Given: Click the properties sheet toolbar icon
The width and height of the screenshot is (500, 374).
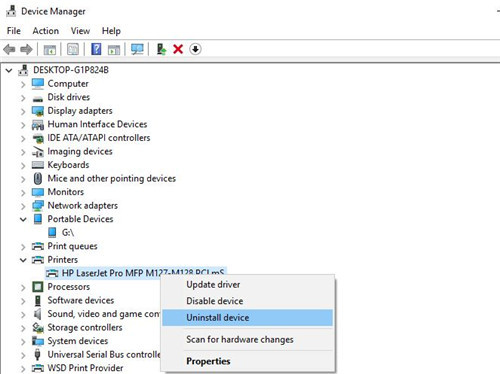Looking at the screenshot, I should [73, 49].
